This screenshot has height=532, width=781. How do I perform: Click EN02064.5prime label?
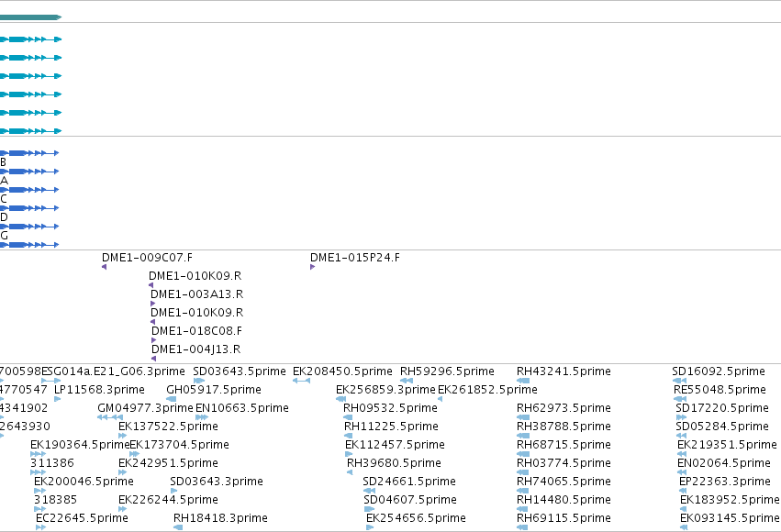click(724, 463)
